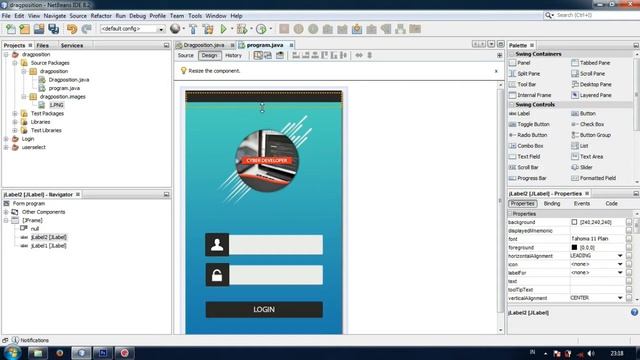This screenshot has width=640, height=360.
Task: Collapse the Swing Controls palette section
Action: coord(512,104)
